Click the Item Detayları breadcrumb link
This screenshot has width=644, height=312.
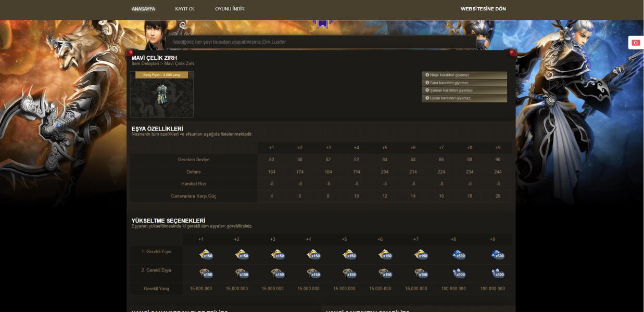(x=145, y=63)
